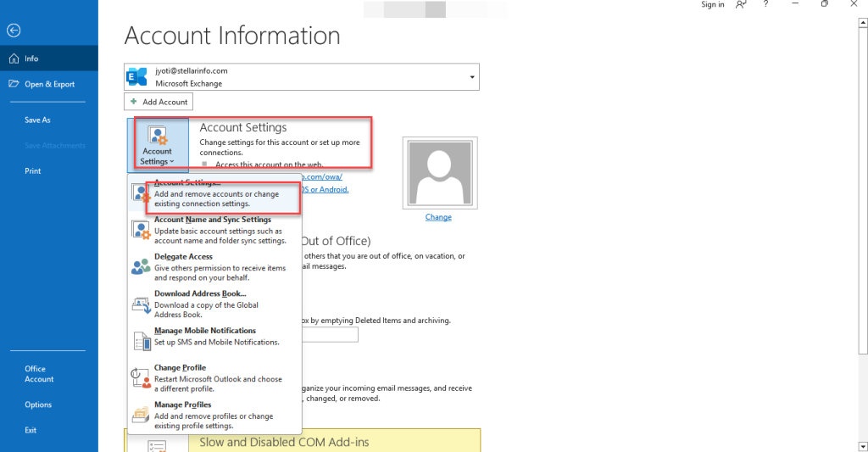Click the Slow and Disabled COM Add-ins icon

(x=157, y=445)
